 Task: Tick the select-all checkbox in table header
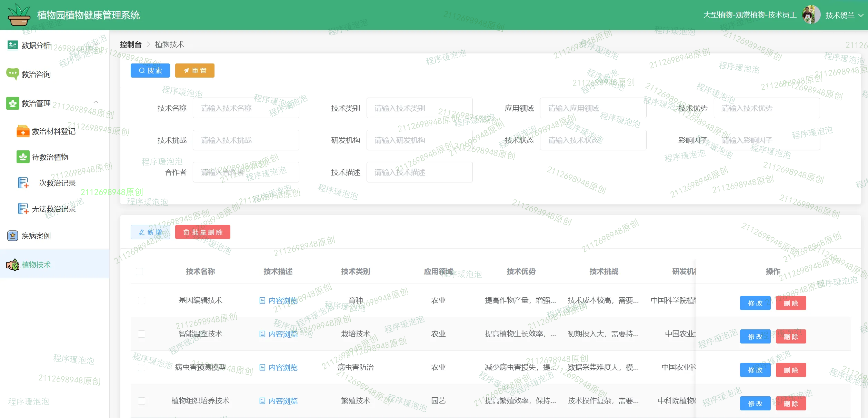click(x=140, y=272)
